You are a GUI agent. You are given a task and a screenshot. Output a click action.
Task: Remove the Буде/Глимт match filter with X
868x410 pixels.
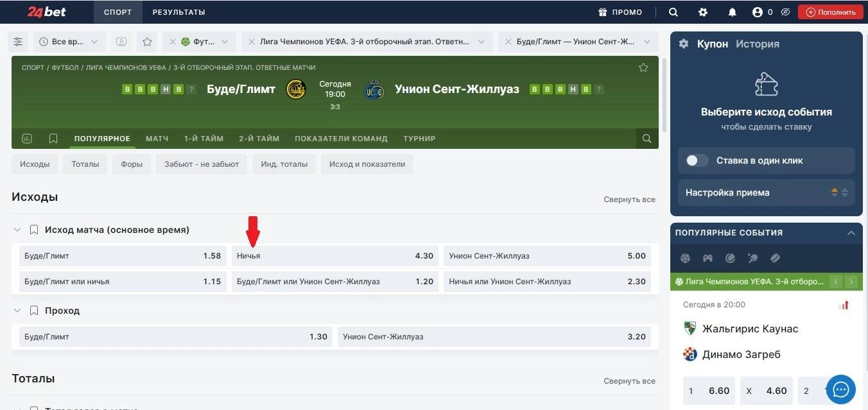click(508, 42)
